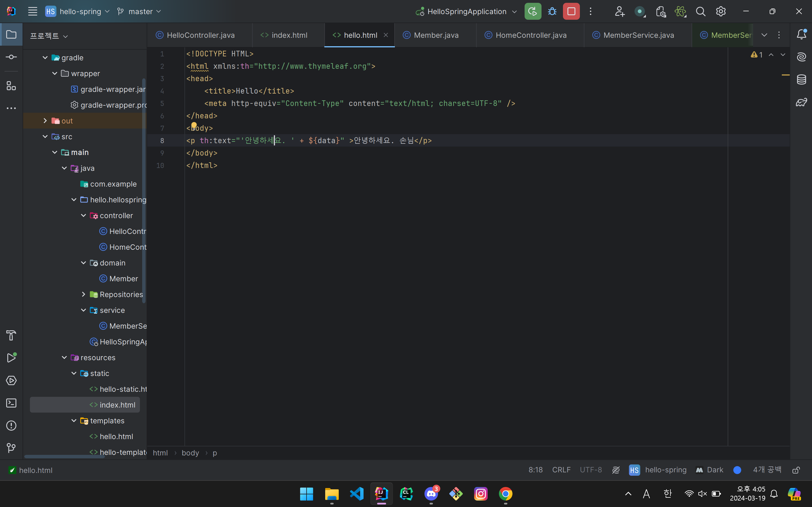Open Code With Me add-user icon
Screen dimensions: 812x507
tap(619, 11)
